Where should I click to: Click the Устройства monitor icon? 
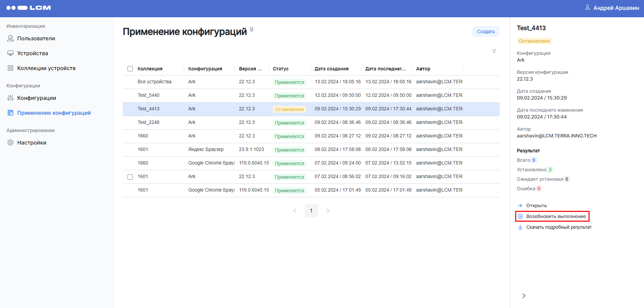[10, 53]
